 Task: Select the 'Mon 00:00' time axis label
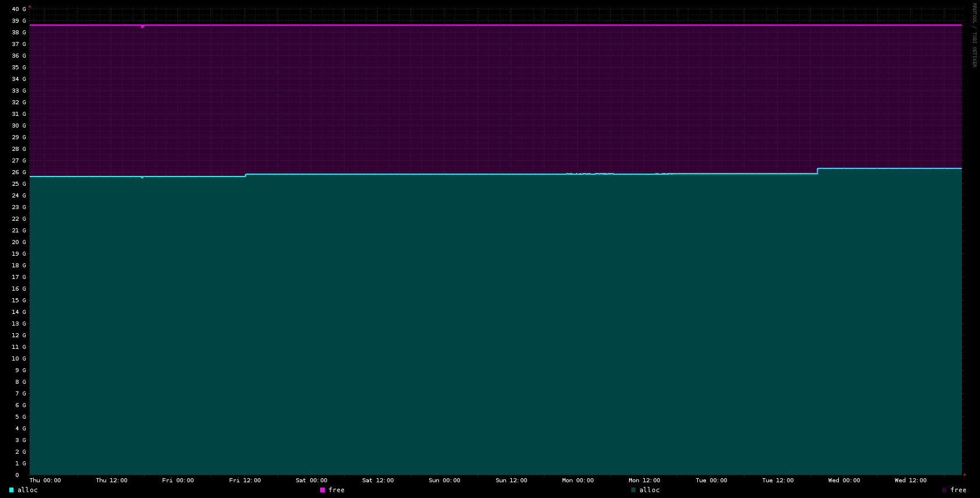(578, 481)
